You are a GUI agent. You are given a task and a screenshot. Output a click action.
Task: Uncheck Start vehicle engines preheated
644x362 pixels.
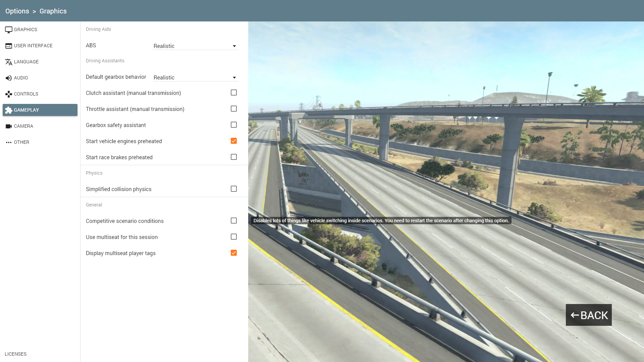point(234,141)
